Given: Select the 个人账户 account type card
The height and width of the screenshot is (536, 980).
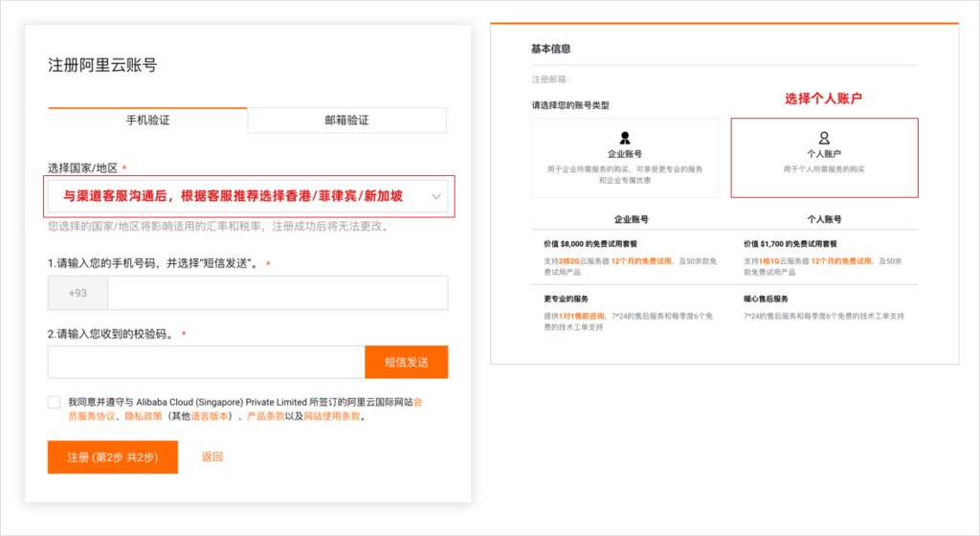Looking at the screenshot, I should click(x=824, y=158).
